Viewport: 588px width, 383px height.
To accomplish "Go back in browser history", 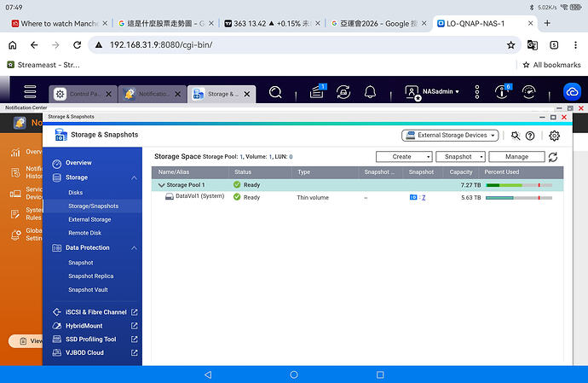I will (34, 45).
